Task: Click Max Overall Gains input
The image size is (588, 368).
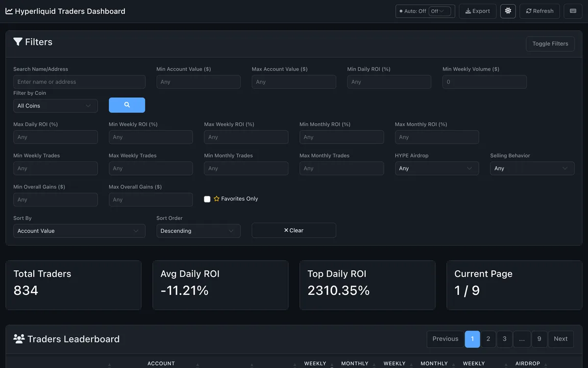Action: click(151, 200)
